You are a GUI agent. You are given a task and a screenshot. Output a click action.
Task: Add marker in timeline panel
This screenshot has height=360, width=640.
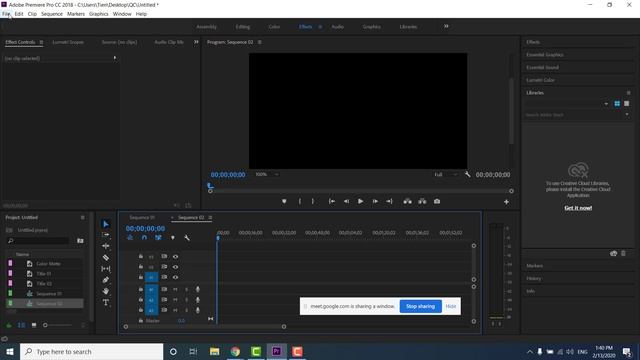pyautogui.click(x=173, y=238)
